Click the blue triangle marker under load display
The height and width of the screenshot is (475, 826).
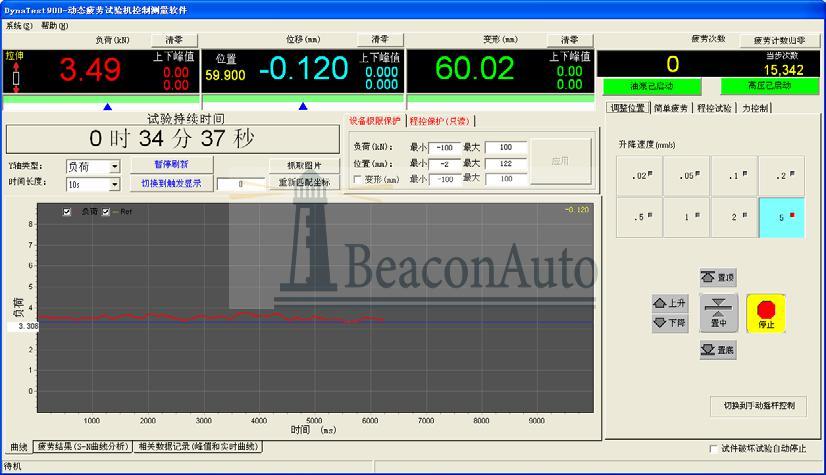[x=108, y=105]
